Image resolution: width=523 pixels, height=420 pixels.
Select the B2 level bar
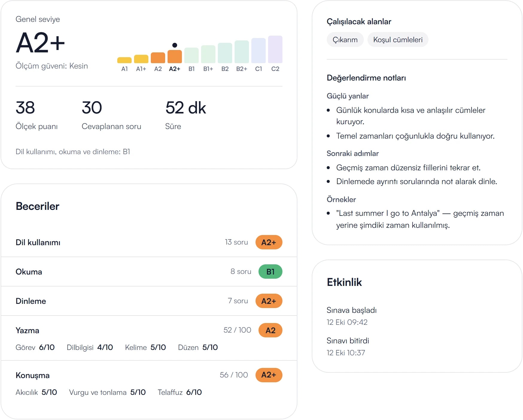click(x=225, y=53)
